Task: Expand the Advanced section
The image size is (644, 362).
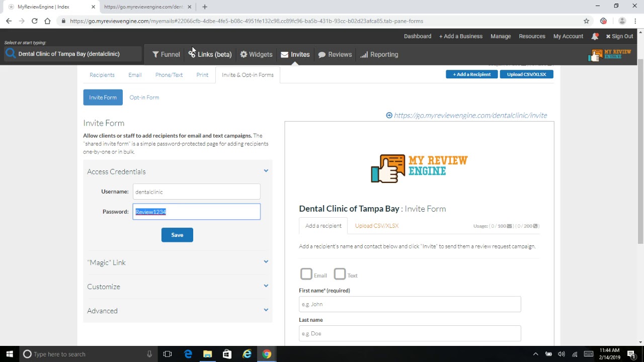Action: [178, 311]
